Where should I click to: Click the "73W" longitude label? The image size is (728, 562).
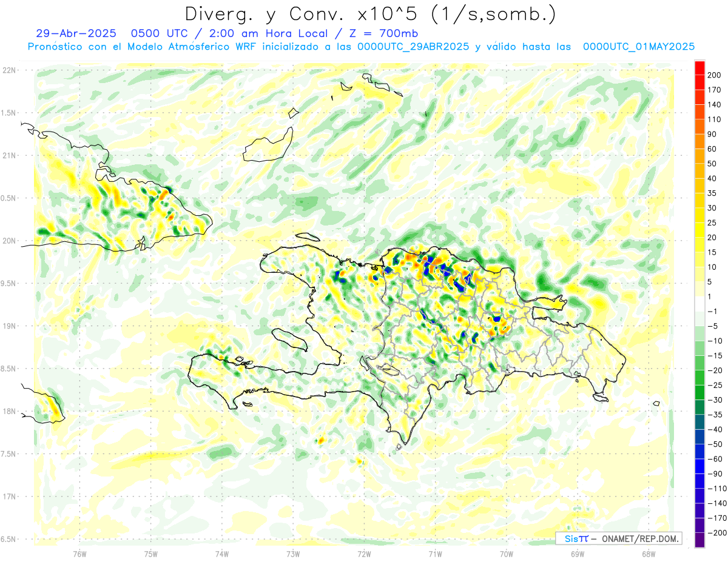[x=293, y=554]
